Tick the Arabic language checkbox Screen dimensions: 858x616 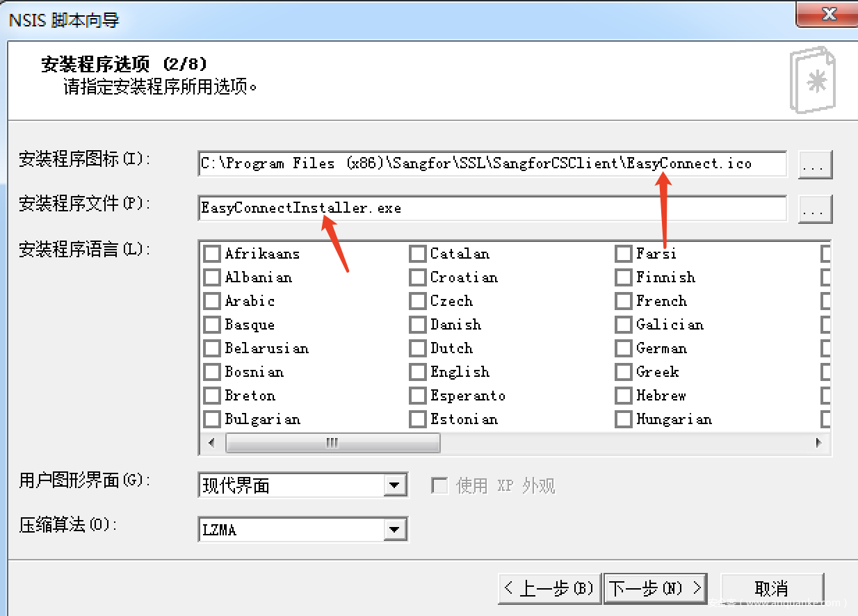coord(212,301)
